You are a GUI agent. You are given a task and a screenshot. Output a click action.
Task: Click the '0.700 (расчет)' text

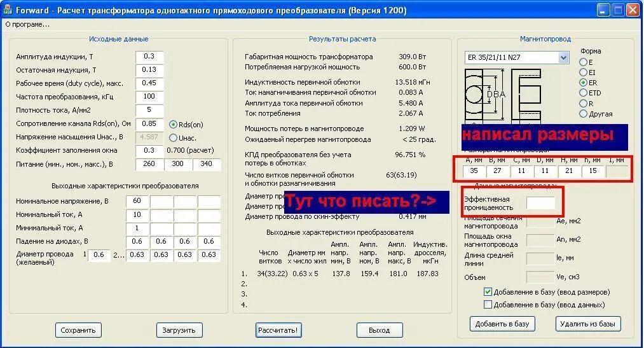[x=190, y=150]
